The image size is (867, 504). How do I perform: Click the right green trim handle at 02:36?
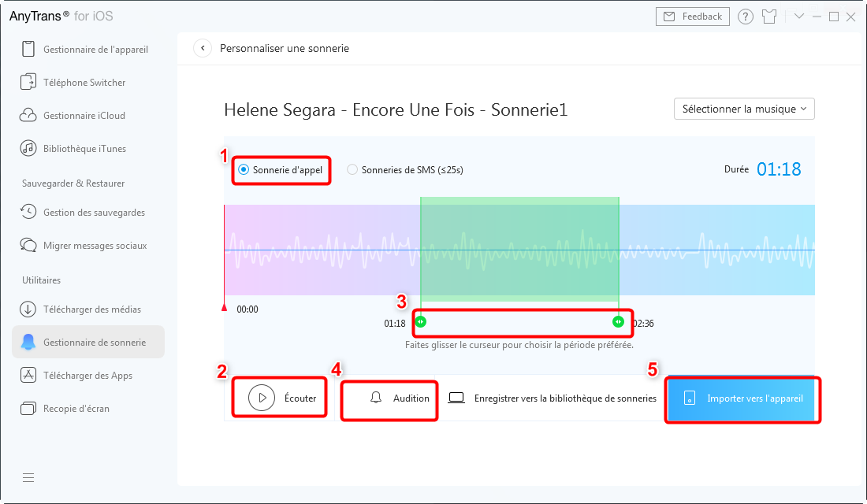tap(618, 321)
